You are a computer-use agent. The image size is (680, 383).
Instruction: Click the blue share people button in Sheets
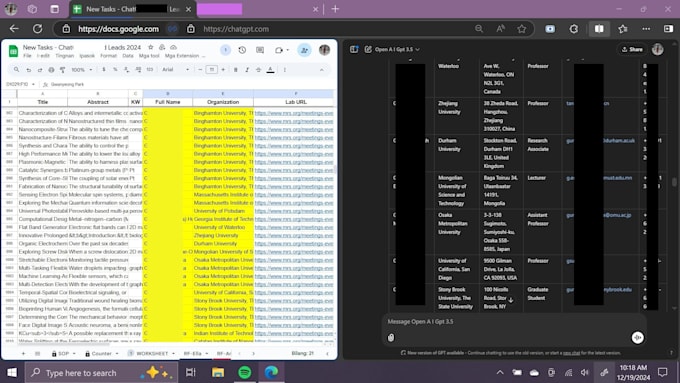(x=304, y=50)
